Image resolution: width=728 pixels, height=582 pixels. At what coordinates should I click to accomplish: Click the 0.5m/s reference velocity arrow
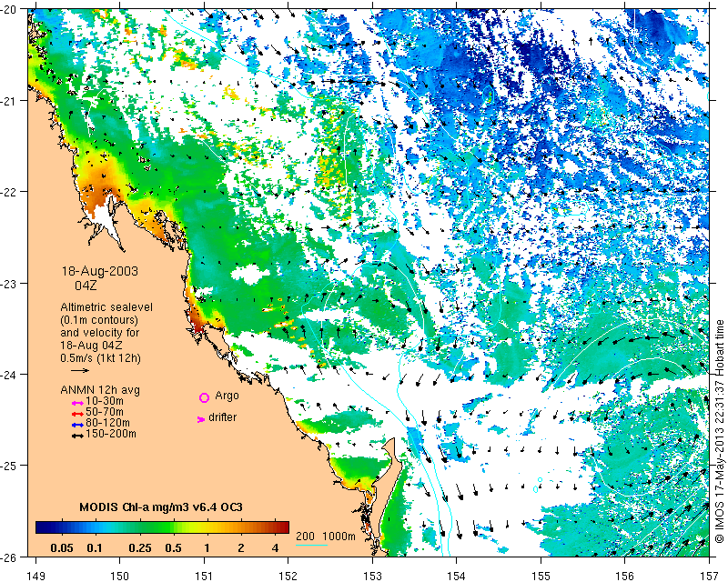tap(80, 370)
